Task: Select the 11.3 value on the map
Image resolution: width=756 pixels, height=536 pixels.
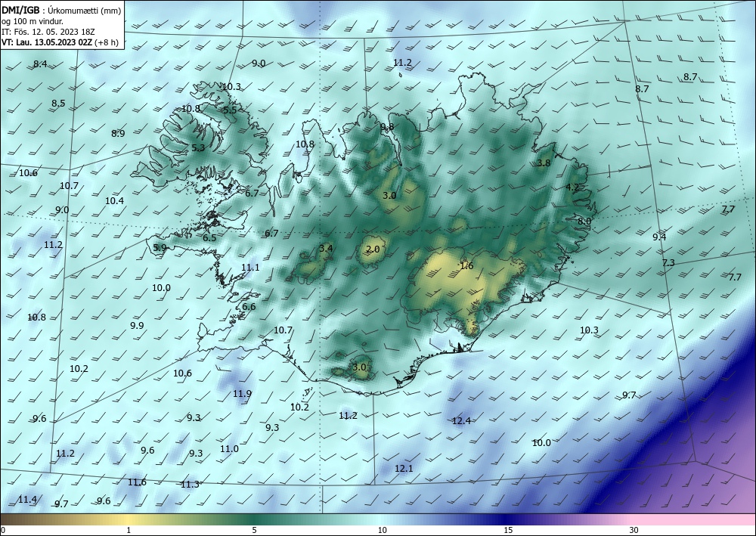Action: [190, 485]
